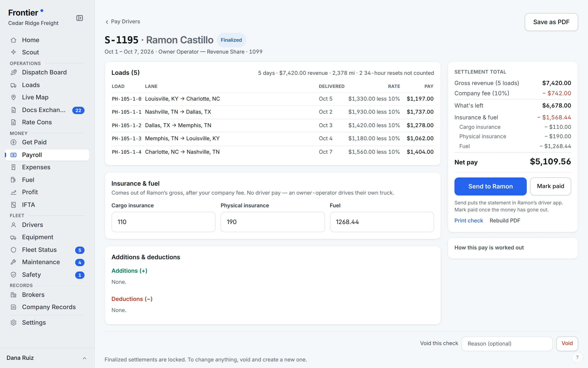Image resolution: width=588 pixels, height=368 pixels.
Task: Click the Expenses receipt icon
Action: click(x=14, y=167)
